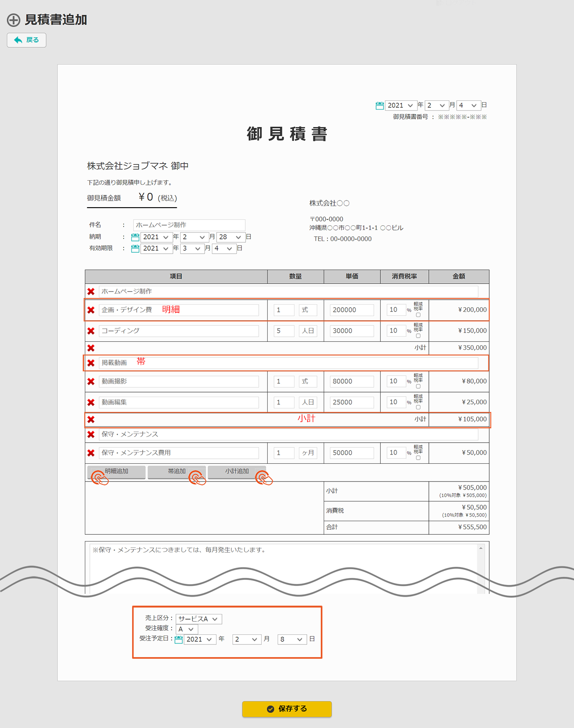Enable reduced tax rate for 保守・メンテナンス費用

pos(418,458)
